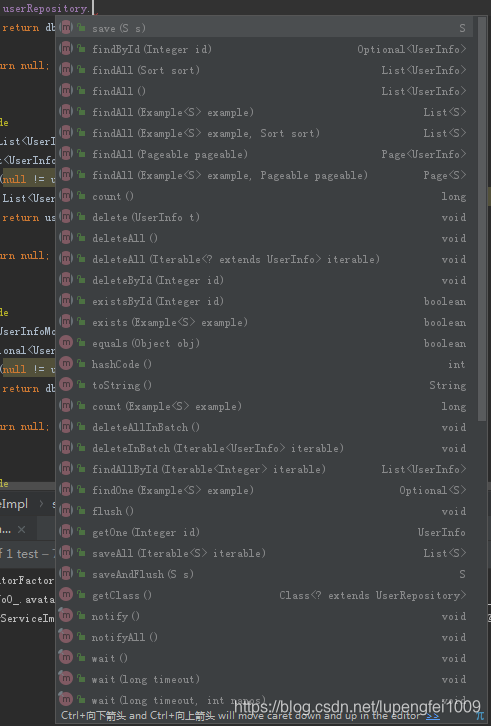This screenshot has width=491, height=726.
Task: Select flush() method completion
Action: point(264,511)
